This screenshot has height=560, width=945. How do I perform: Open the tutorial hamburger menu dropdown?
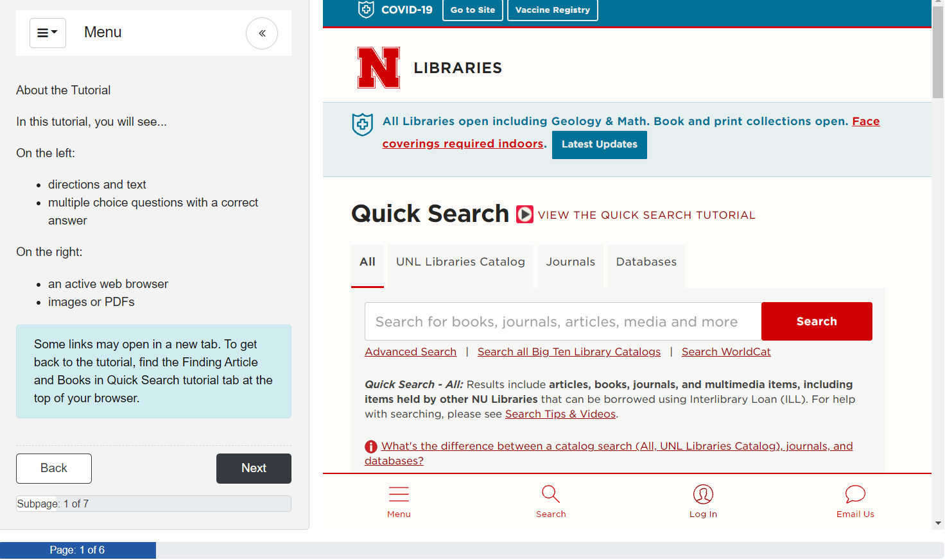pyautogui.click(x=48, y=33)
